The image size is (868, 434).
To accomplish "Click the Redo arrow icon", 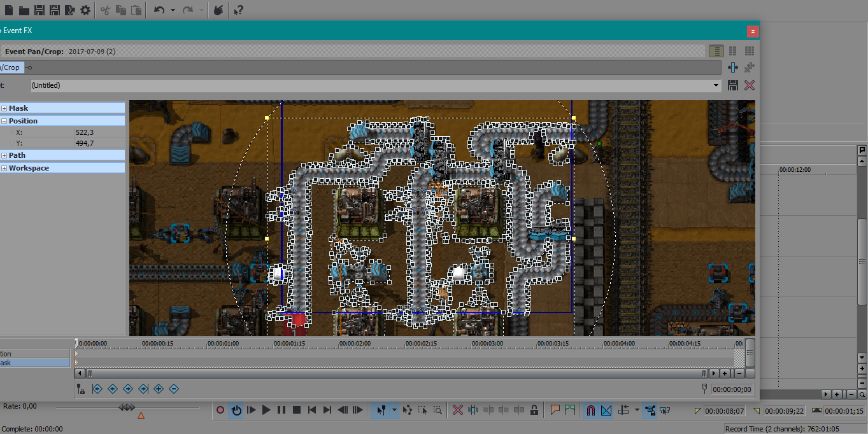I will 188,10.
